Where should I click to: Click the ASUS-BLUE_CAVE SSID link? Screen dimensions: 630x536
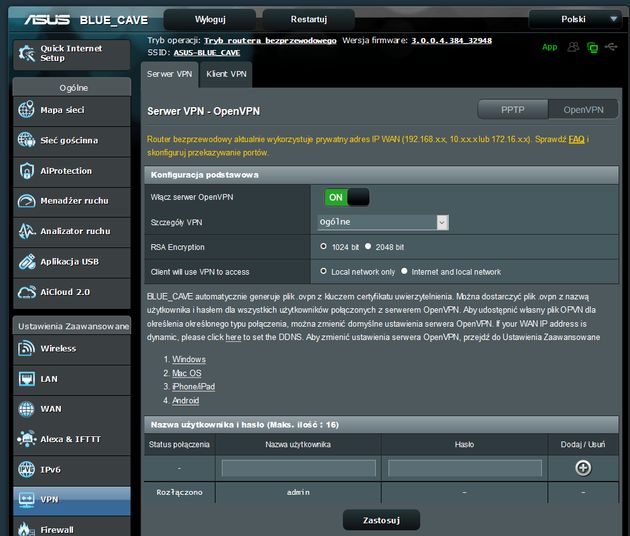(x=207, y=53)
